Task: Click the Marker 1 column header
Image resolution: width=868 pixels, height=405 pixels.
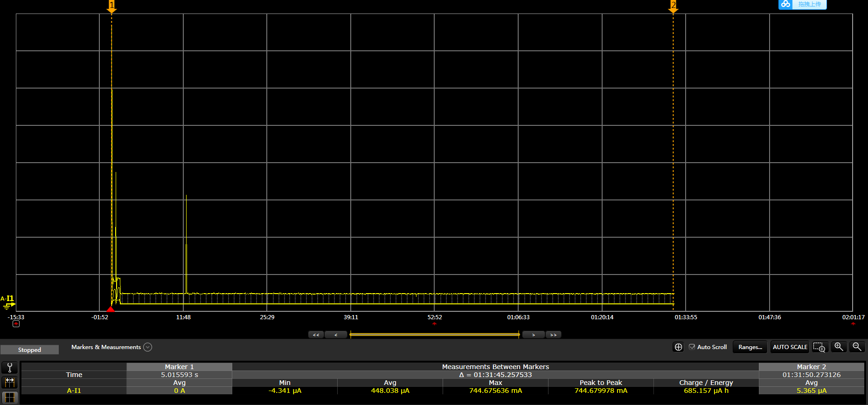Action: point(179,367)
